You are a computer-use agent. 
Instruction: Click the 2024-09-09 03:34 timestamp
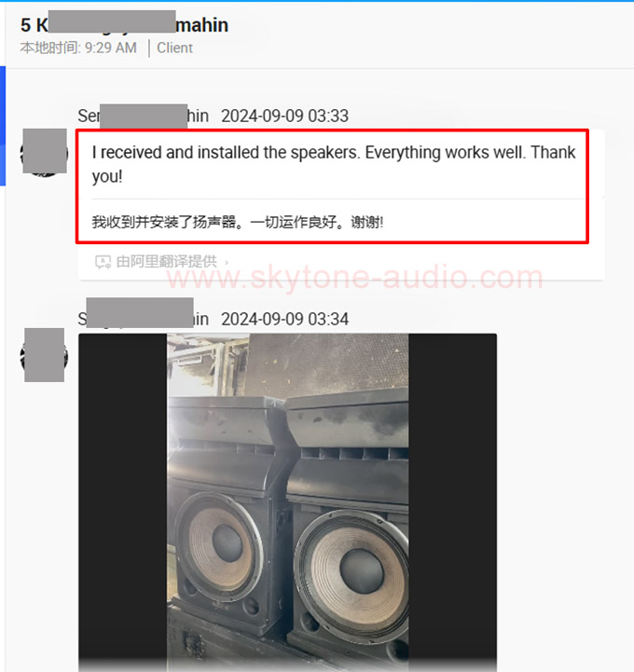click(284, 320)
